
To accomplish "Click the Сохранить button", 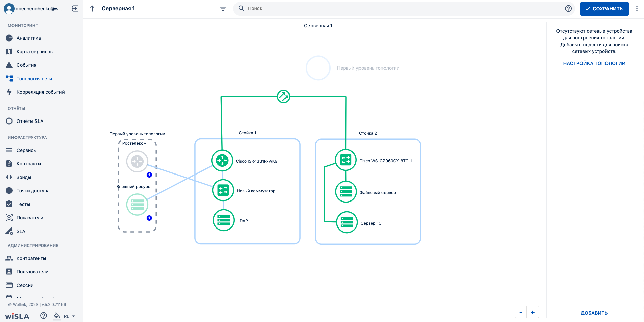I will 604,9.
